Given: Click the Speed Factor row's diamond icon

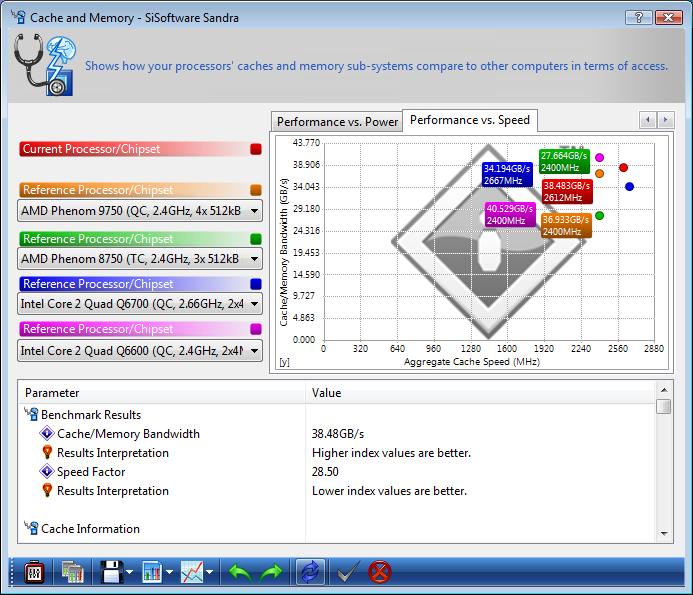Looking at the screenshot, I should point(47,471).
